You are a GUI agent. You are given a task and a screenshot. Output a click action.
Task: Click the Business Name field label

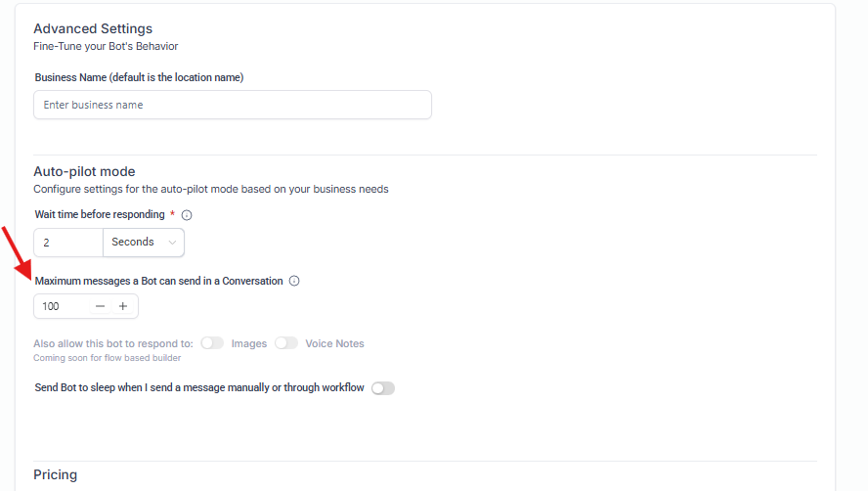(139, 77)
